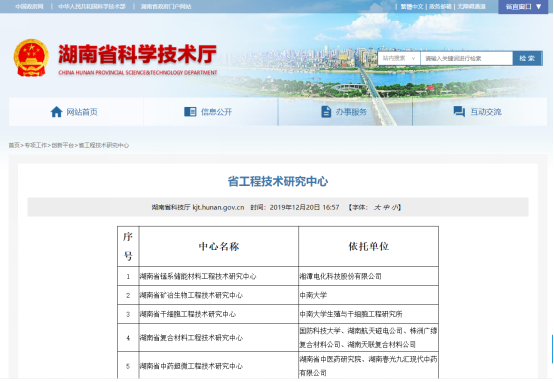
Task: Set font size to 大
Action: coord(377,207)
